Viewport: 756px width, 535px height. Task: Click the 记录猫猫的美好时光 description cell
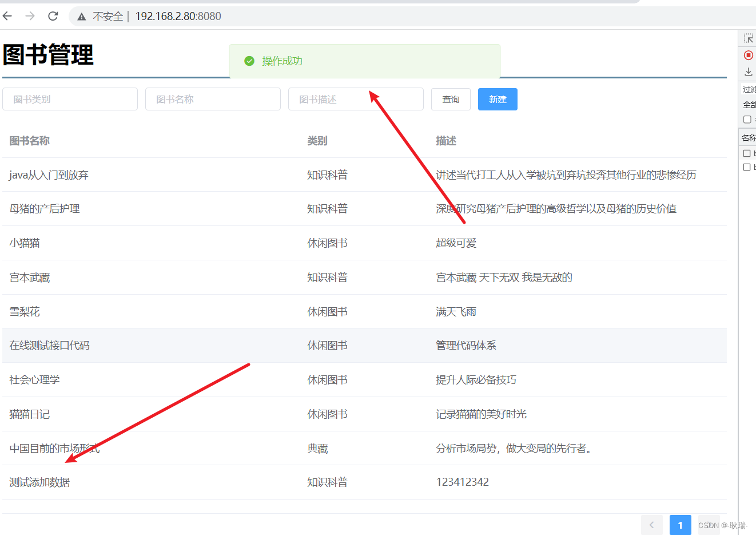click(481, 414)
